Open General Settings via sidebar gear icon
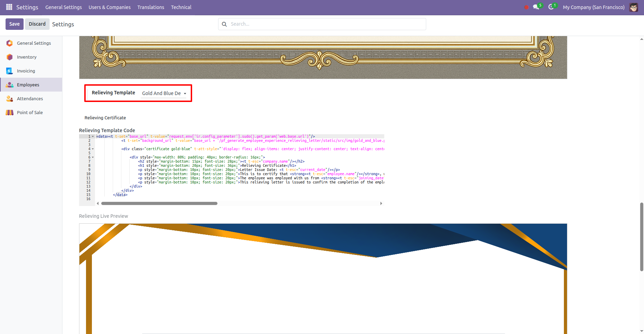Viewport: 644px width, 334px height. tap(9, 43)
